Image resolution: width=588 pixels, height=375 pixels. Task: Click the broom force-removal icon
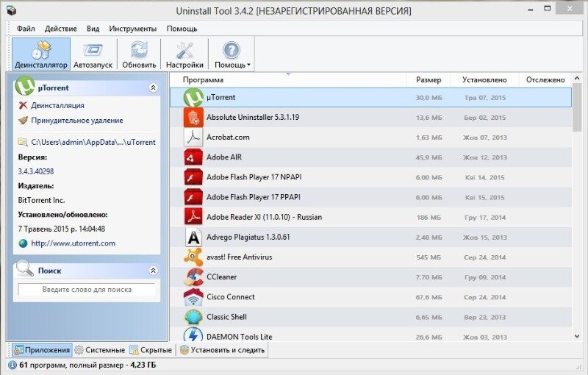click(x=23, y=121)
